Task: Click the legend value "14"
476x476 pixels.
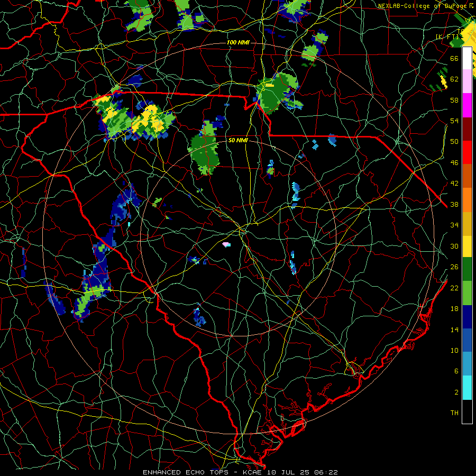Action: pyautogui.click(x=454, y=329)
